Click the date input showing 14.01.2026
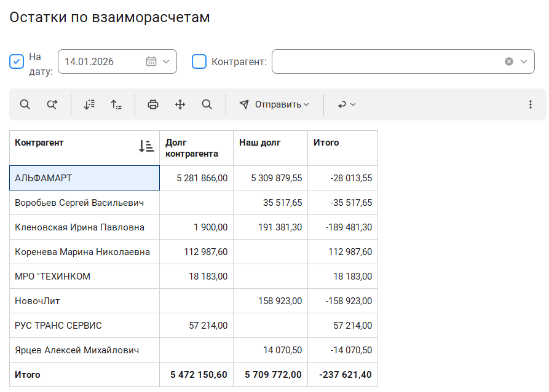Image resolution: width=549 pixels, height=392 pixels. click(x=98, y=61)
